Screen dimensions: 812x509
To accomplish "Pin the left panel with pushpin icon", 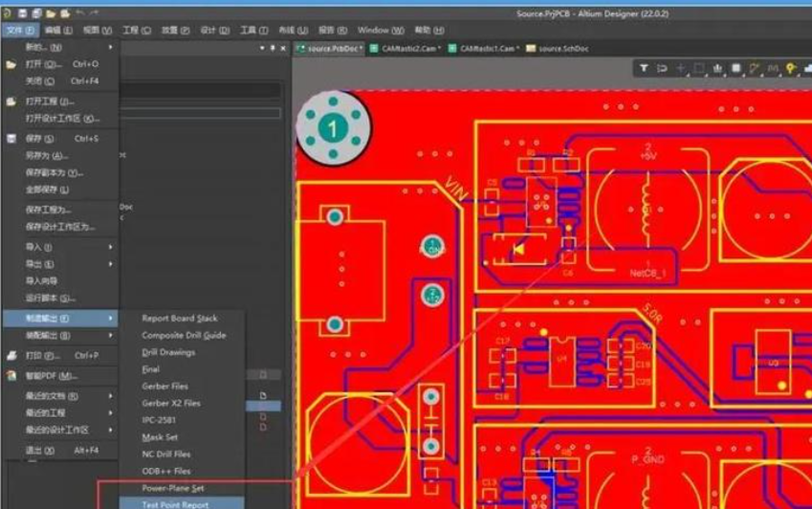I will pyautogui.click(x=273, y=48).
